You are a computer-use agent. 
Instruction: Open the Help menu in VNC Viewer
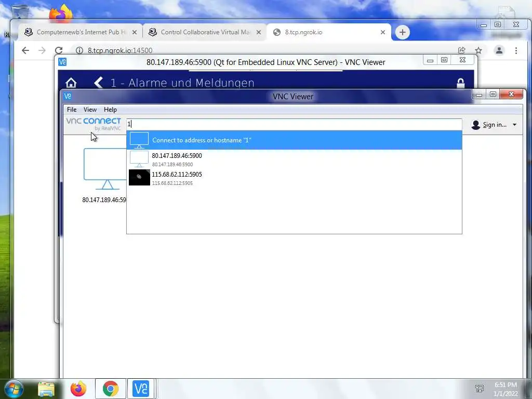[x=110, y=110]
